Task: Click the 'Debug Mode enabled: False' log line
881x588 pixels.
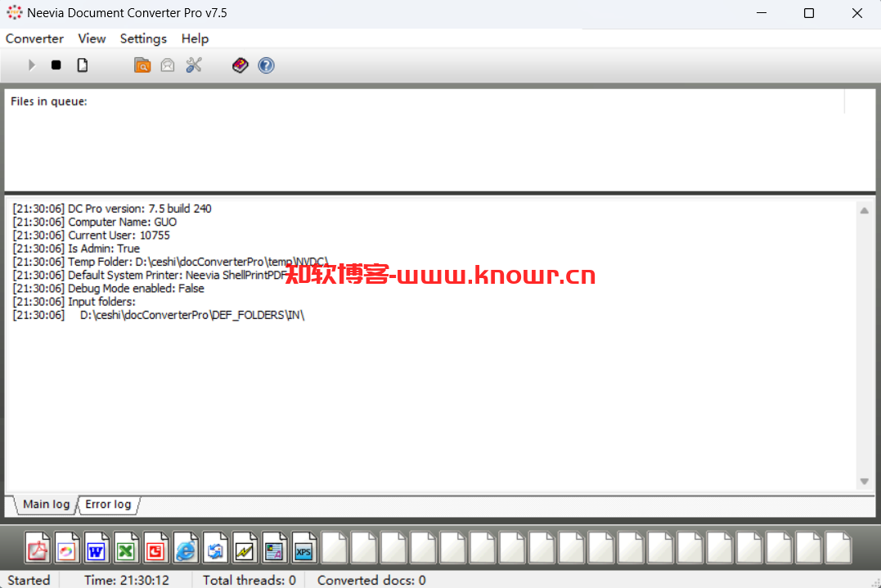Action: [109, 288]
